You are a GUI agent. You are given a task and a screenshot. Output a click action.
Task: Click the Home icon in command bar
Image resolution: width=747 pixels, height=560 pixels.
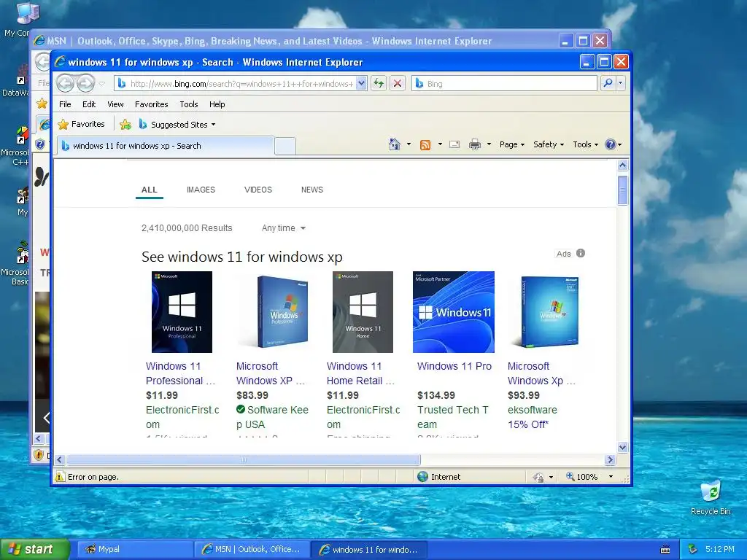(x=395, y=144)
